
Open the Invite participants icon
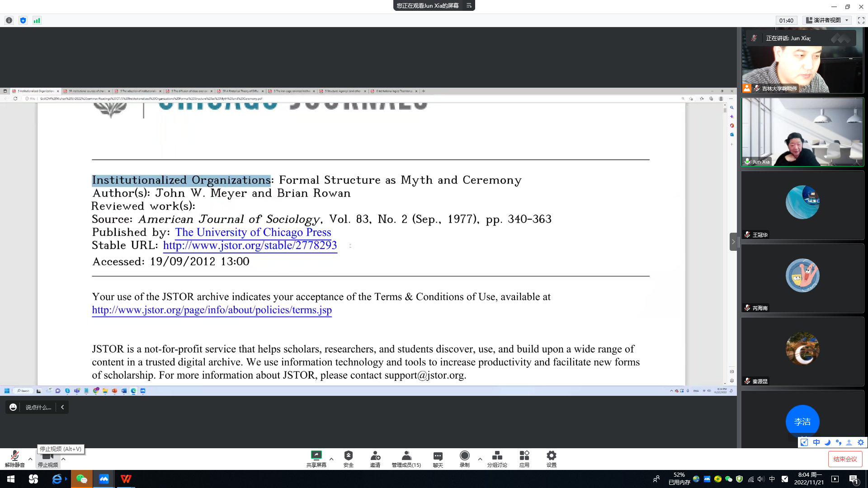pos(375,455)
